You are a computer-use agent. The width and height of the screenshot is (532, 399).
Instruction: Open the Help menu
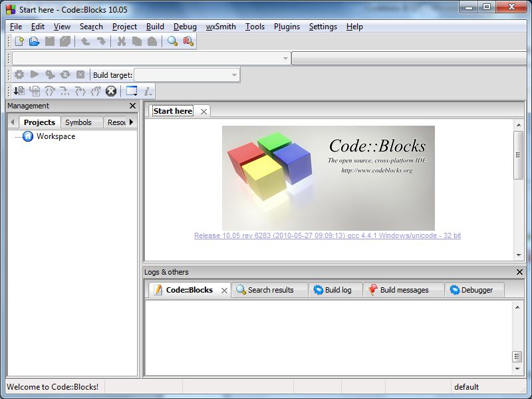click(354, 27)
